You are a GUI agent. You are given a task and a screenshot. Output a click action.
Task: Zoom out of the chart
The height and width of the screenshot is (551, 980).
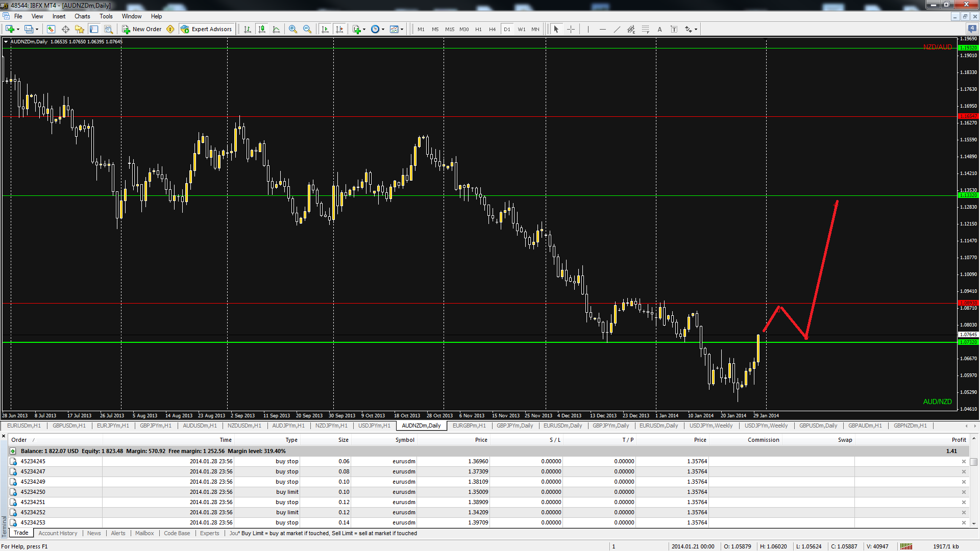pyautogui.click(x=307, y=29)
